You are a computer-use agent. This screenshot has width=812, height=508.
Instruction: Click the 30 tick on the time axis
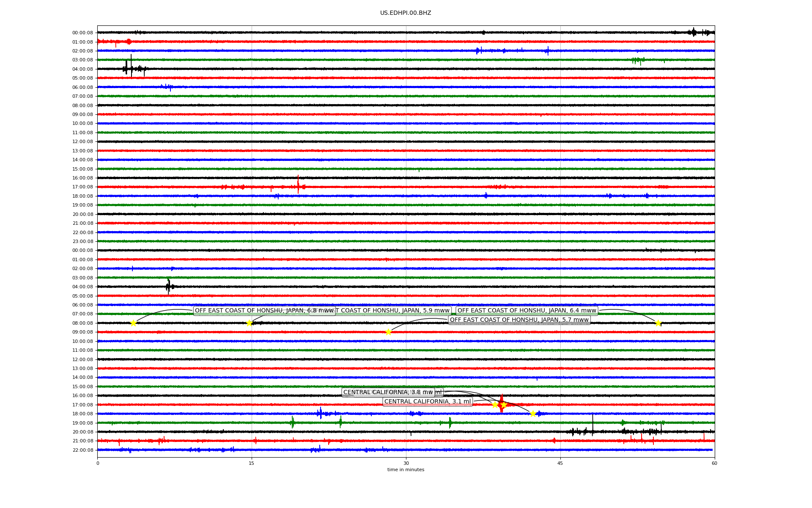[406, 463]
